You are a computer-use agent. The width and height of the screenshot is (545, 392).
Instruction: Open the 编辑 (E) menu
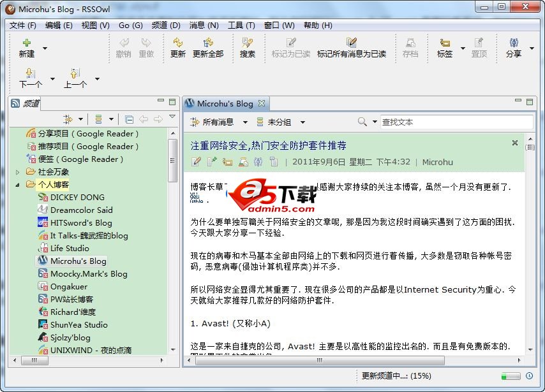click(59, 25)
